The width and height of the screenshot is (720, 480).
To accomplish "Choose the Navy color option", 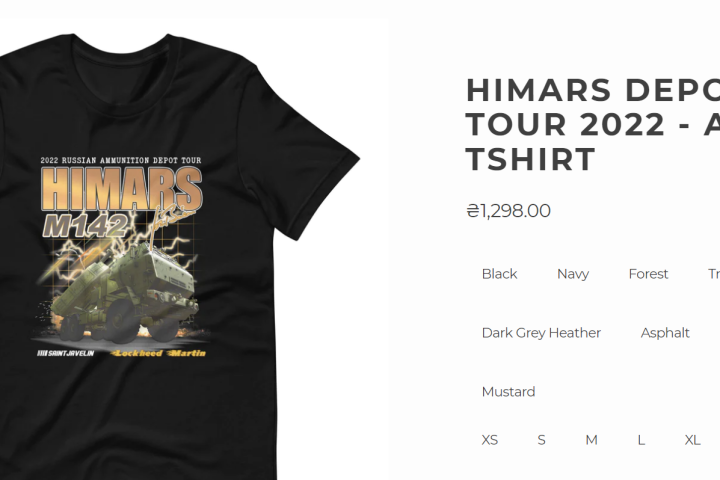I will pyautogui.click(x=573, y=274).
